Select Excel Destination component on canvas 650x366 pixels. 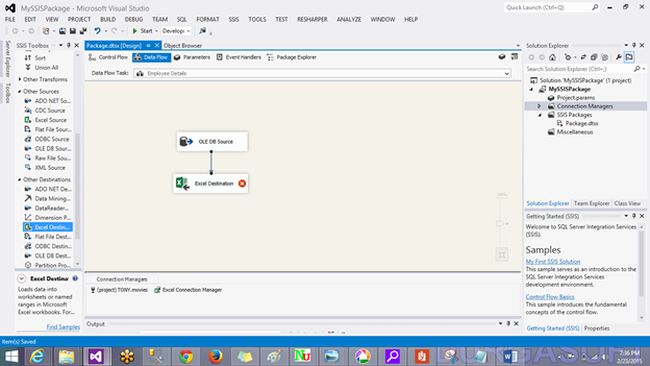tap(211, 183)
